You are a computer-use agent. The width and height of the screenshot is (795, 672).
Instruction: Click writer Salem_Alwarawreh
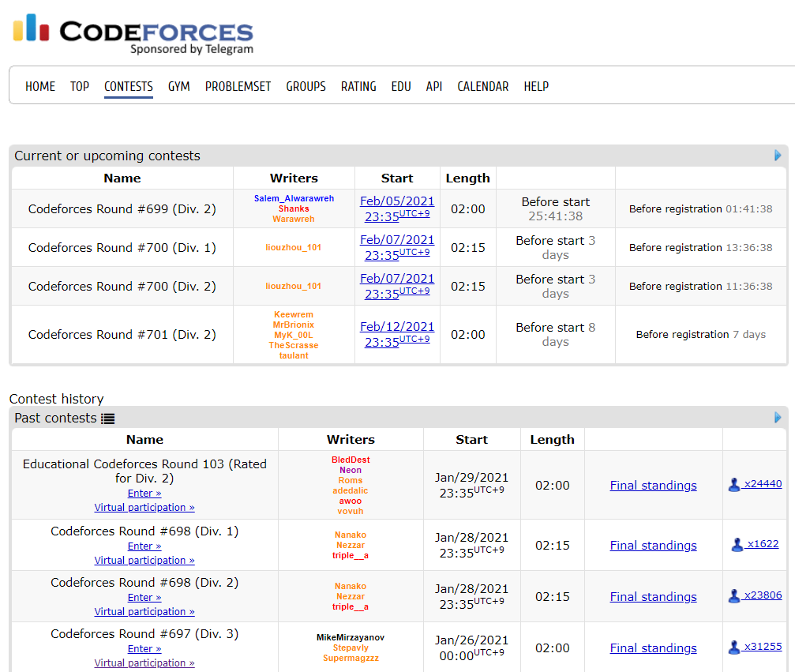tap(294, 198)
